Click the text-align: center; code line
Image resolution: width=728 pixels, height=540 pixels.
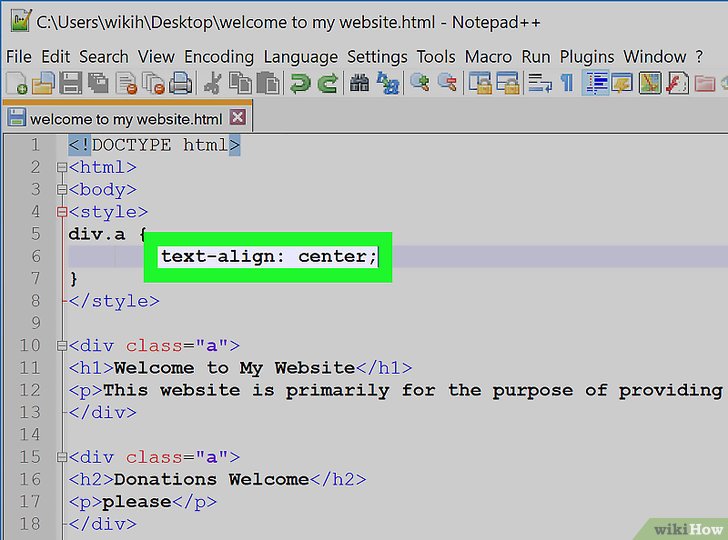pyautogui.click(x=268, y=256)
